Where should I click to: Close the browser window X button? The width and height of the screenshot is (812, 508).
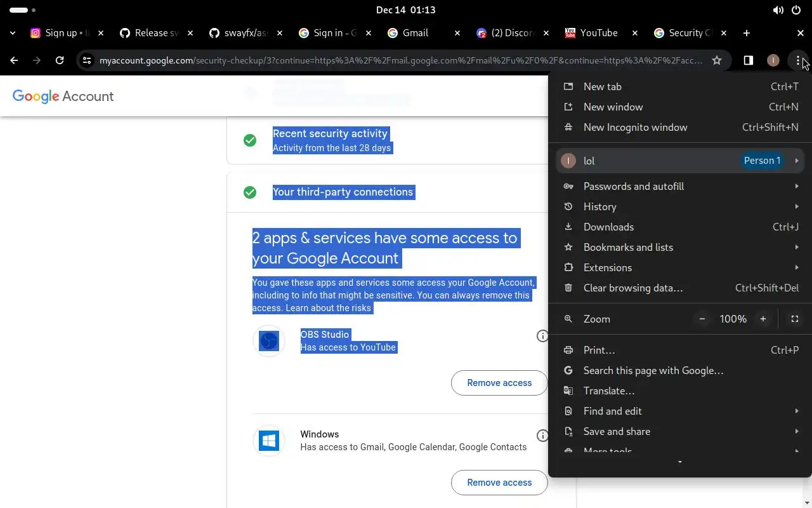801,33
